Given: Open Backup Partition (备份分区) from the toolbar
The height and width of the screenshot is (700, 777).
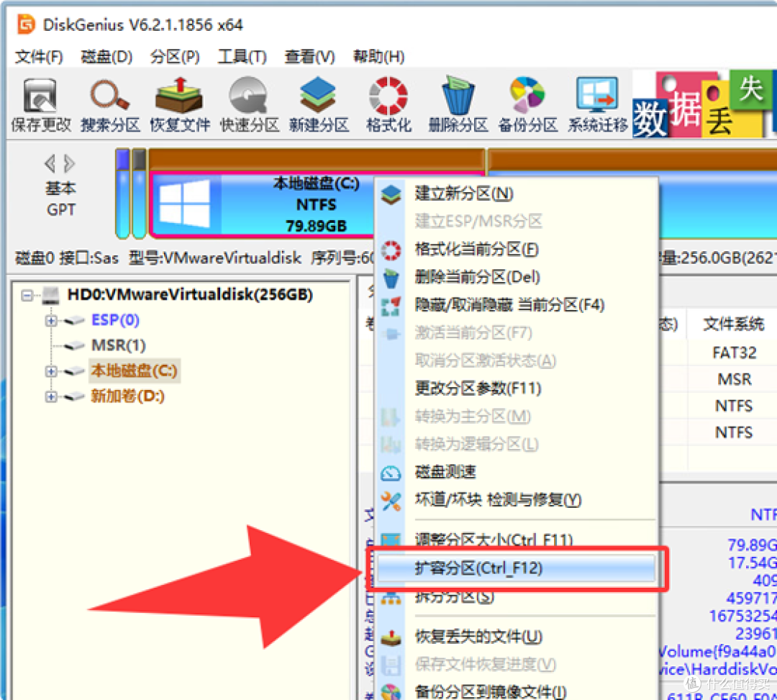Looking at the screenshot, I should click(528, 105).
